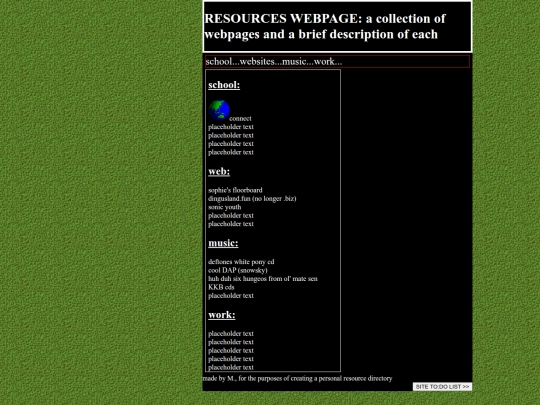Click the underlined web: heading

click(x=219, y=171)
